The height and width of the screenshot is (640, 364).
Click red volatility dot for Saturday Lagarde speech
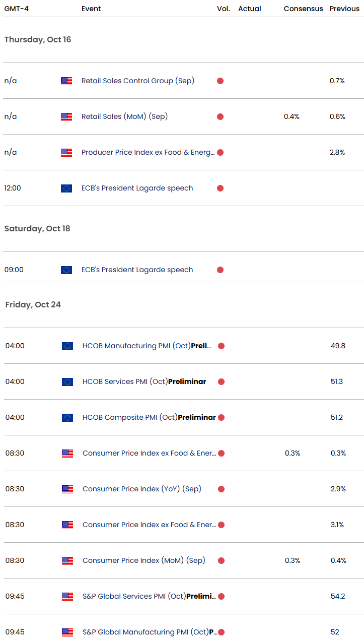[x=220, y=270]
